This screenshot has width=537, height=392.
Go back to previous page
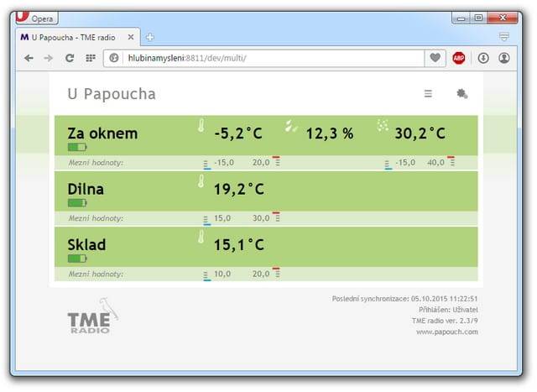29,58
